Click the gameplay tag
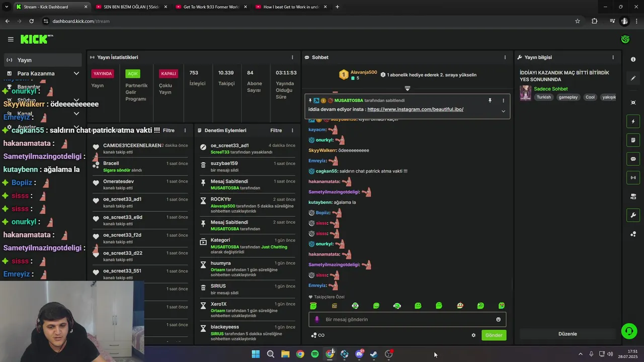 568,97
